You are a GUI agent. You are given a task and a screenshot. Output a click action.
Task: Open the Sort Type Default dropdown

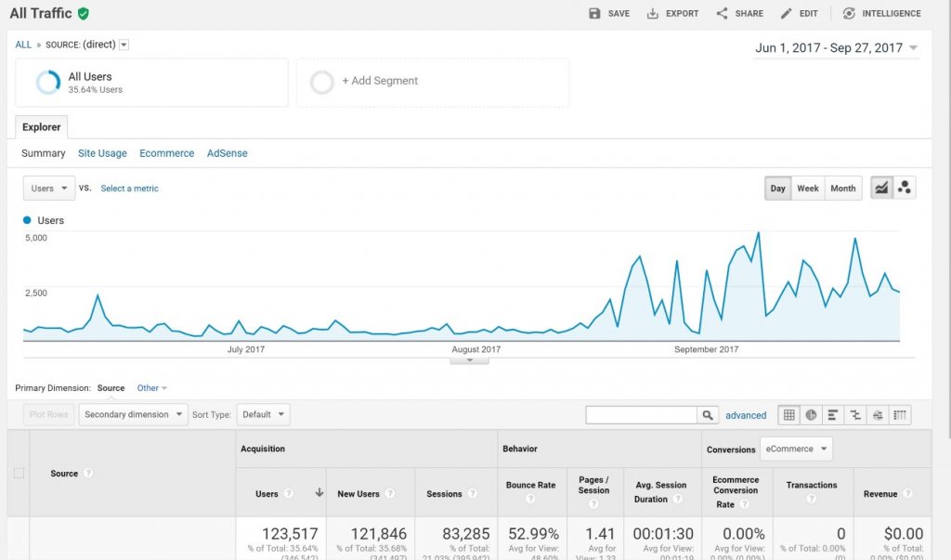click(263, 415)
